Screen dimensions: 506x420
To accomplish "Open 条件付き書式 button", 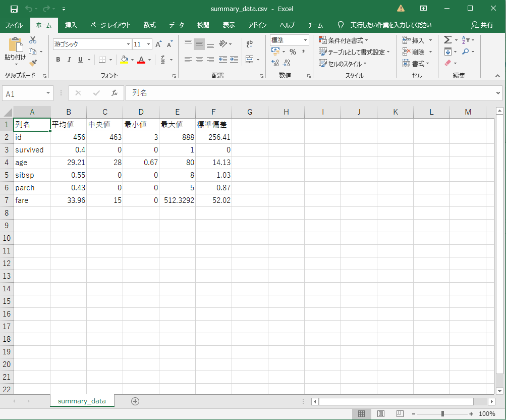I will click(343, 40).
